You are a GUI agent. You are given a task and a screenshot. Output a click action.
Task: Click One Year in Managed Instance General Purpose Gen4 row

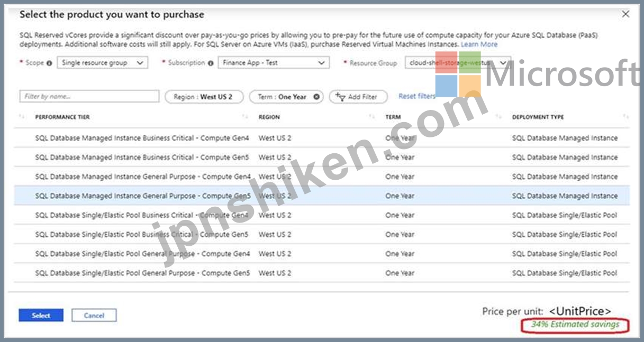400,177
